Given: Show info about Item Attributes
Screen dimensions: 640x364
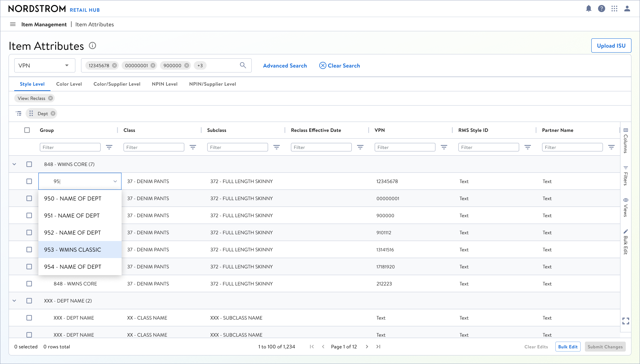Looking at the screenshot, I should 92,45.
